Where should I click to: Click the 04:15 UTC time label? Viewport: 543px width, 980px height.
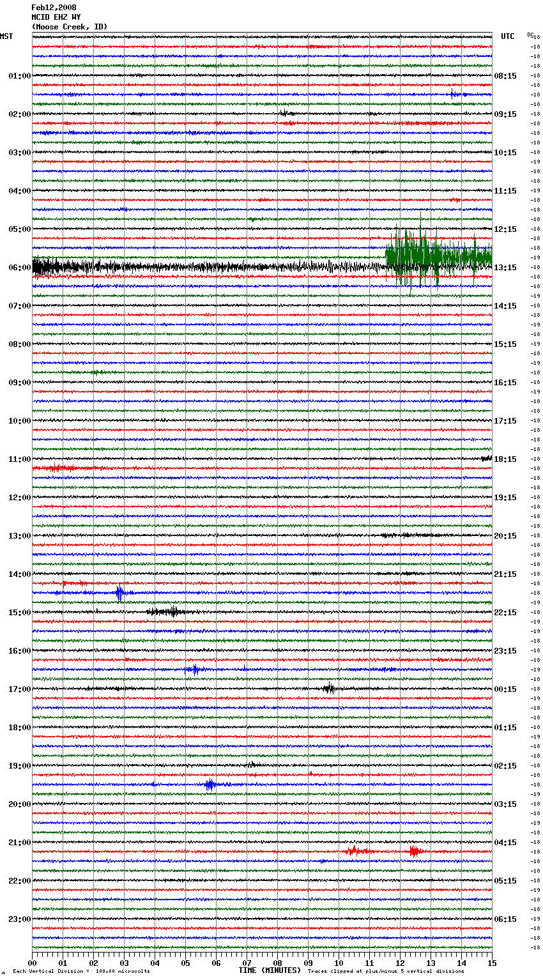(505, 843)
